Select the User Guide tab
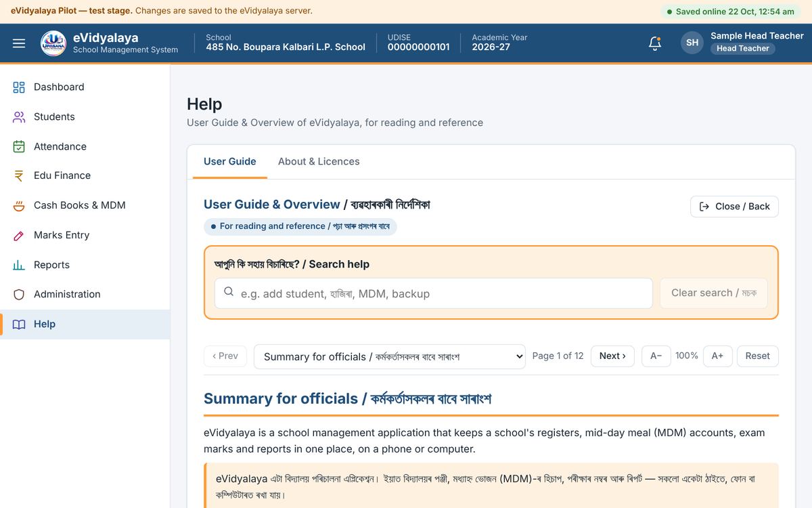This screenshot has height=508, width=812. (230, 161)
